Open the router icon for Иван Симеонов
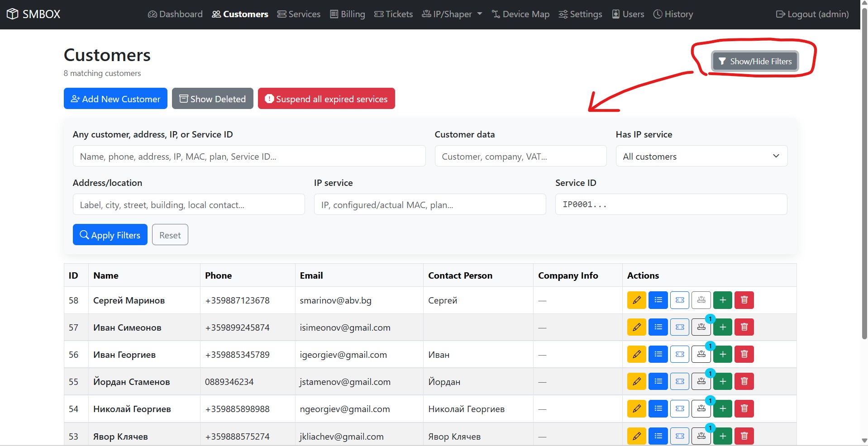The height and width of the screenshot is (446, 868). click(x=701, y=327)
